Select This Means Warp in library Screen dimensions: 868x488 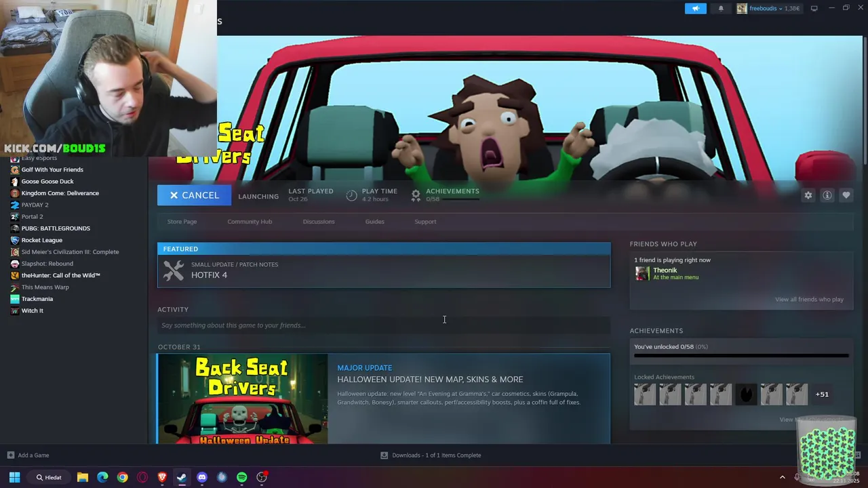coord(45,287)
